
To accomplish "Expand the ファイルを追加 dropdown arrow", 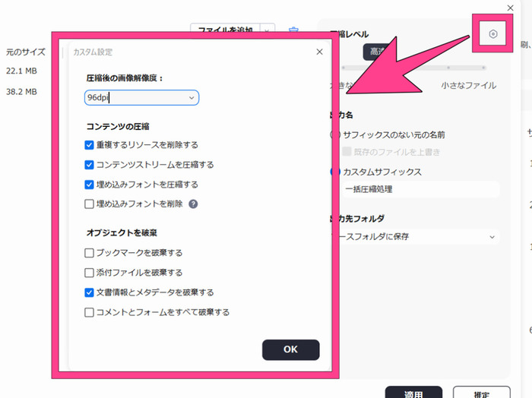I will coord(267,30).
